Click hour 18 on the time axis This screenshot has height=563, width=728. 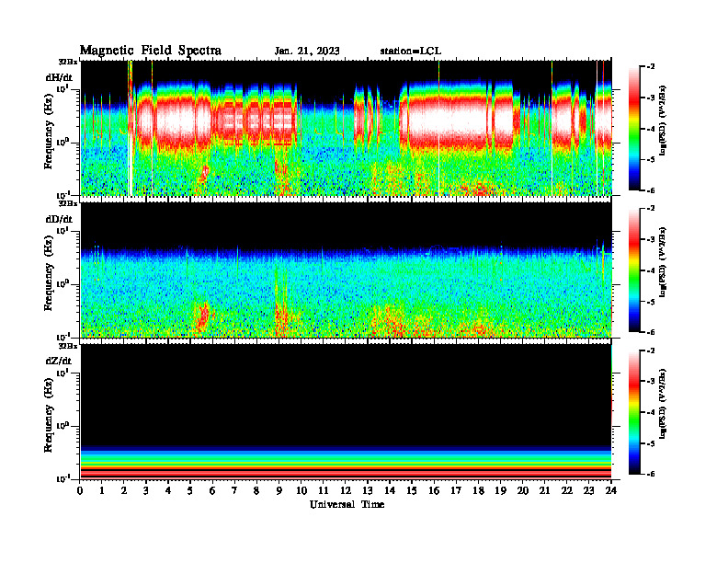pyautogui.click(x=478, y=490)
